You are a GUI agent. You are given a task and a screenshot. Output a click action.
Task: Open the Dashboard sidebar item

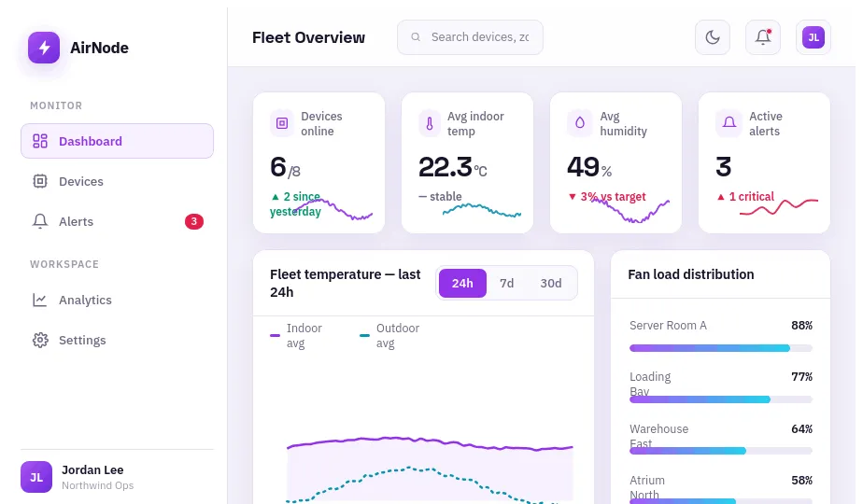[x=118, y=141]
